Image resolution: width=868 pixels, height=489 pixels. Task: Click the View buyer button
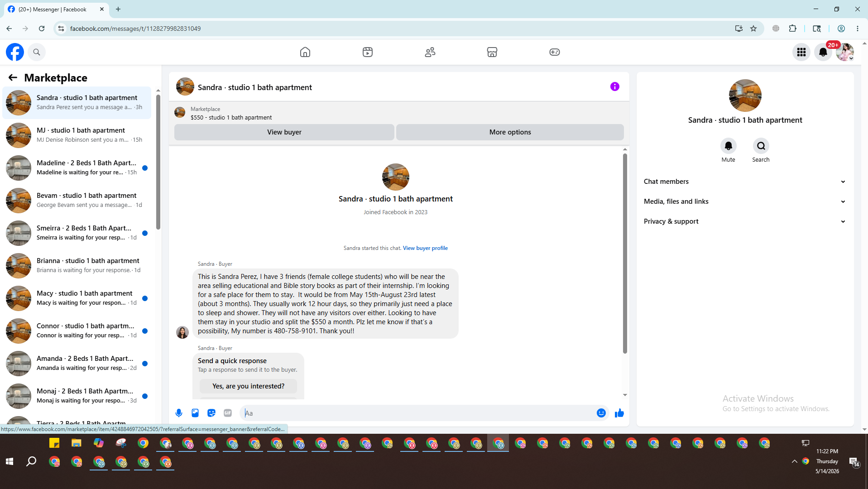(284, 132)
